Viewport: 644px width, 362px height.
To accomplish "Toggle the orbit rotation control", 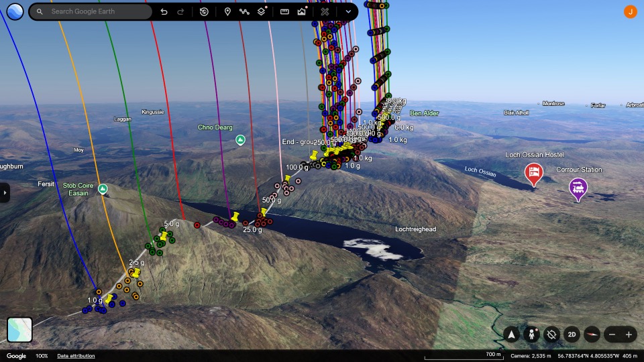I will pos(551,335).
